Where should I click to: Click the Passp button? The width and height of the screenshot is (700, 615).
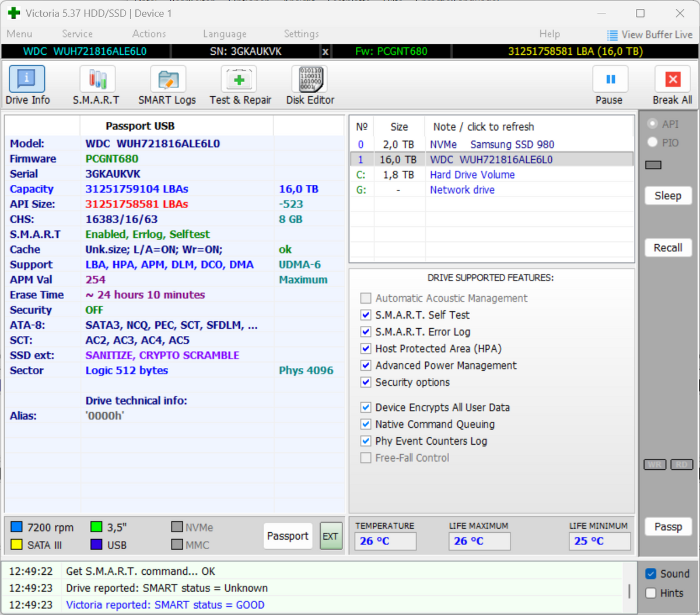tap(668, 527)
